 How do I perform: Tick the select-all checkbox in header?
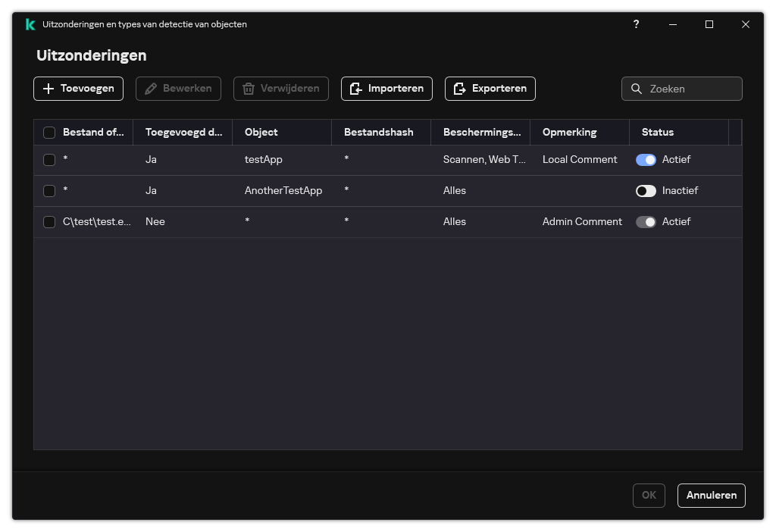click(49, 133)
